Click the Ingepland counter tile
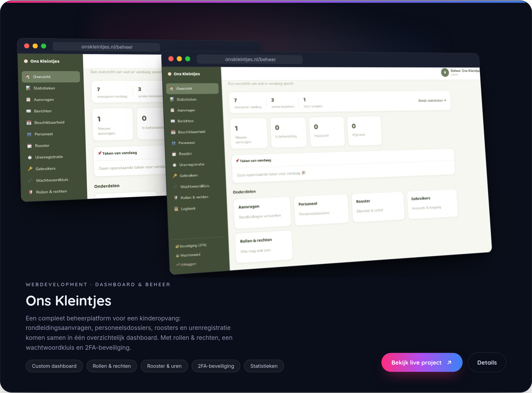 coord(327,131)
